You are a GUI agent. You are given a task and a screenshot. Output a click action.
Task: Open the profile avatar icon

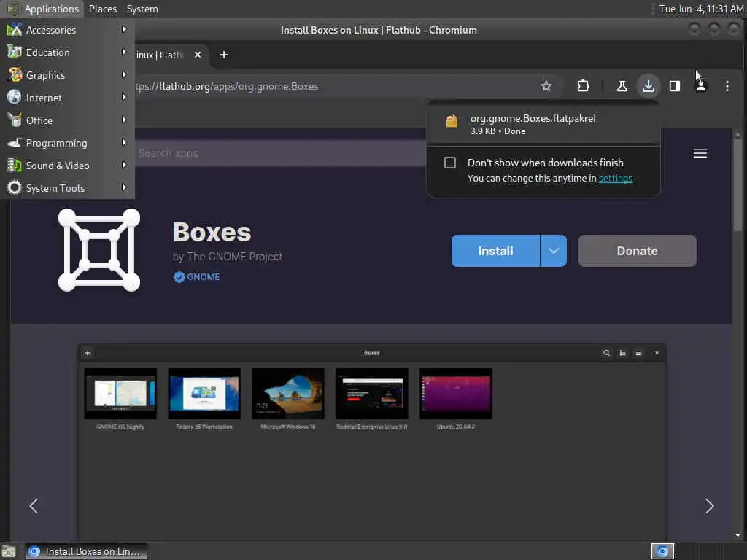pos(701,86)
